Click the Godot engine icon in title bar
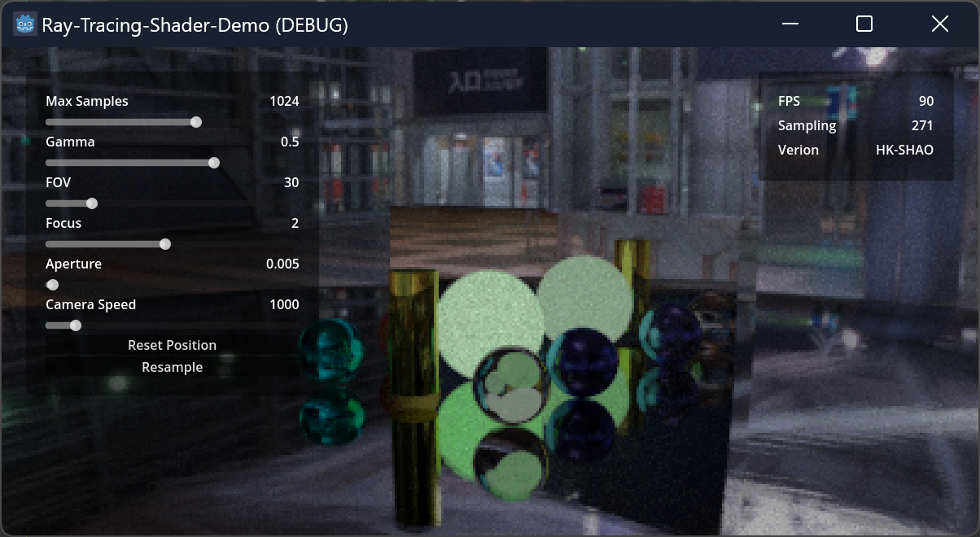This screenshot has width=980, height=537. point(24,24)
